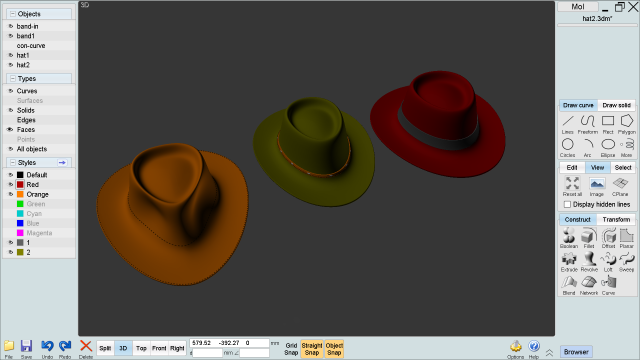640x360 pixels.
Task: Choose the CPlane tool
Action: (x=620, y=186)
